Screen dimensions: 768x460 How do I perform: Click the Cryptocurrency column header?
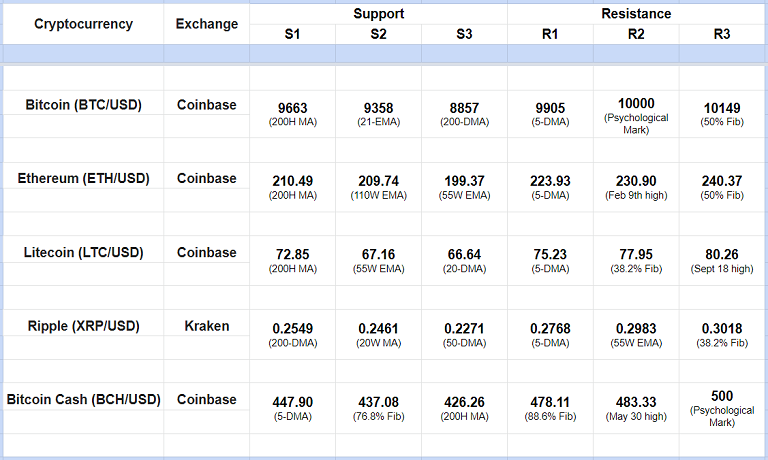coord(83,24)
